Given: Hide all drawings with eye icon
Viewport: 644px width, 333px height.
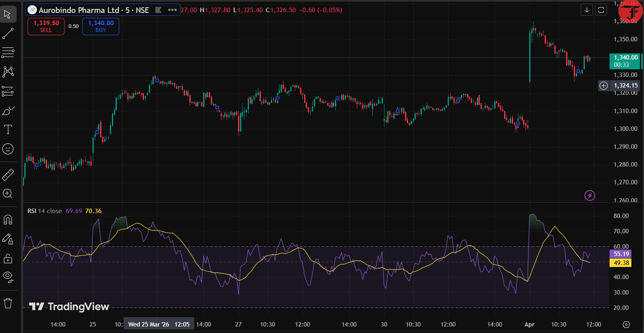Looking at the screenshot, I should tap(8, 277).
